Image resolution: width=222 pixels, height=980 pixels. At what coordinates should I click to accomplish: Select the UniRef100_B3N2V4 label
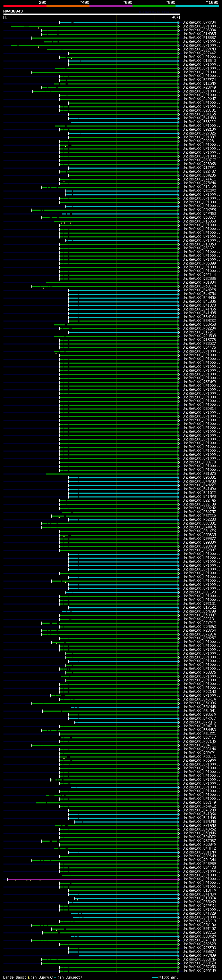click(199, 317)
